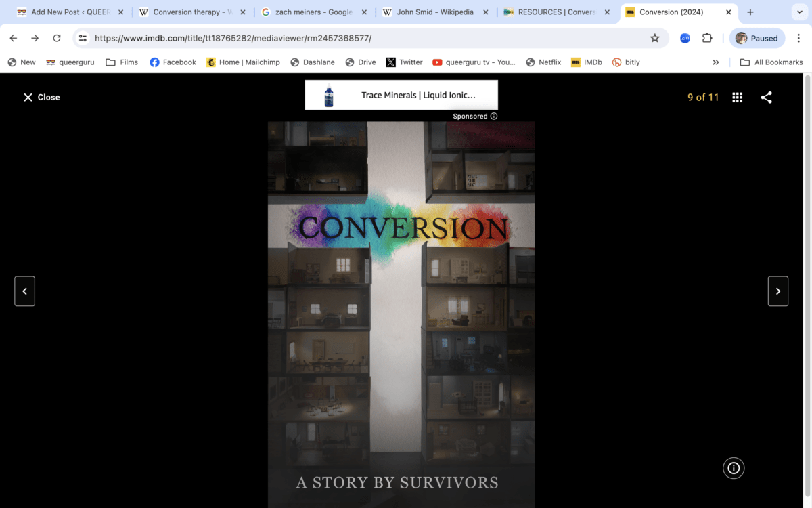Open the IMDb bookmark
This screenshot has width=812, height=508.
coord(587,62)
